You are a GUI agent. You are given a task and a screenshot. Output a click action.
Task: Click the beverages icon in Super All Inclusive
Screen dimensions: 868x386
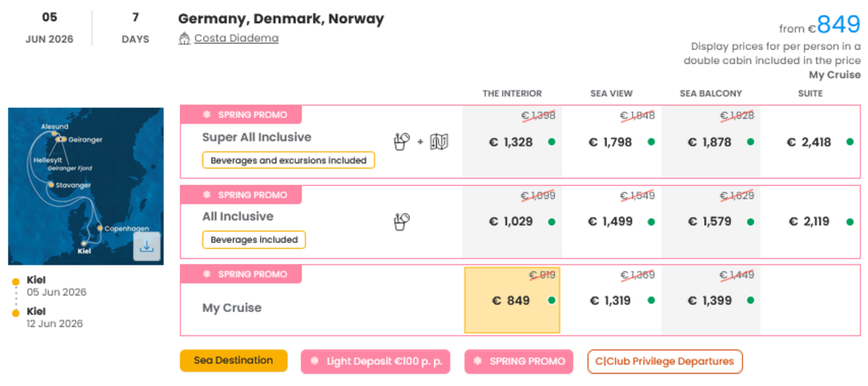coord(401,142)
